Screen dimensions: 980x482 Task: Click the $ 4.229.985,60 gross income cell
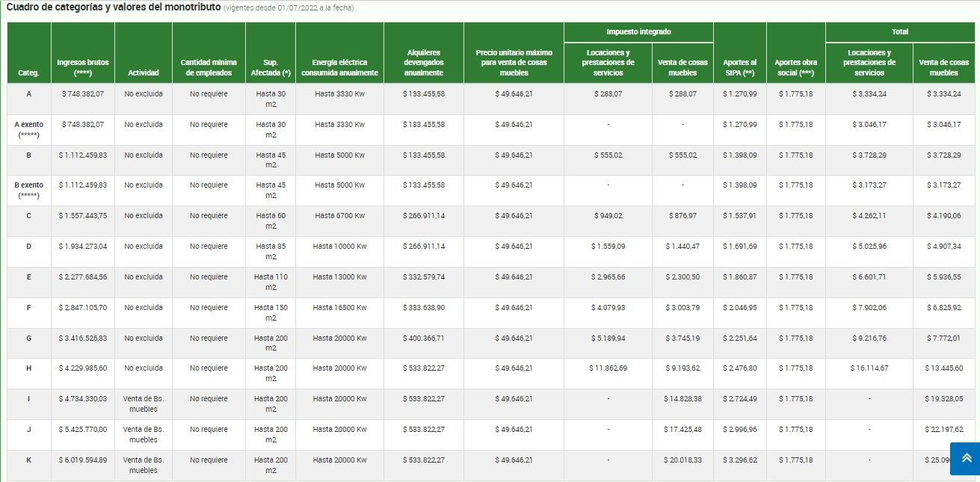tap(83, 368)
